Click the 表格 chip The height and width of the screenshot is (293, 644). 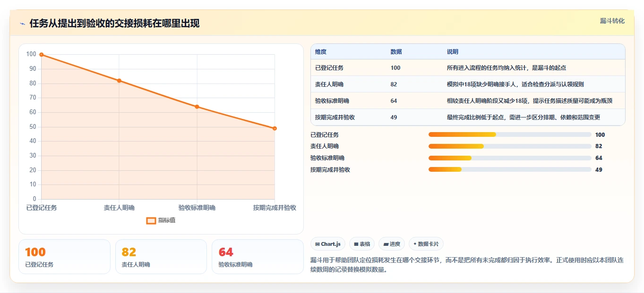(362, 244)
